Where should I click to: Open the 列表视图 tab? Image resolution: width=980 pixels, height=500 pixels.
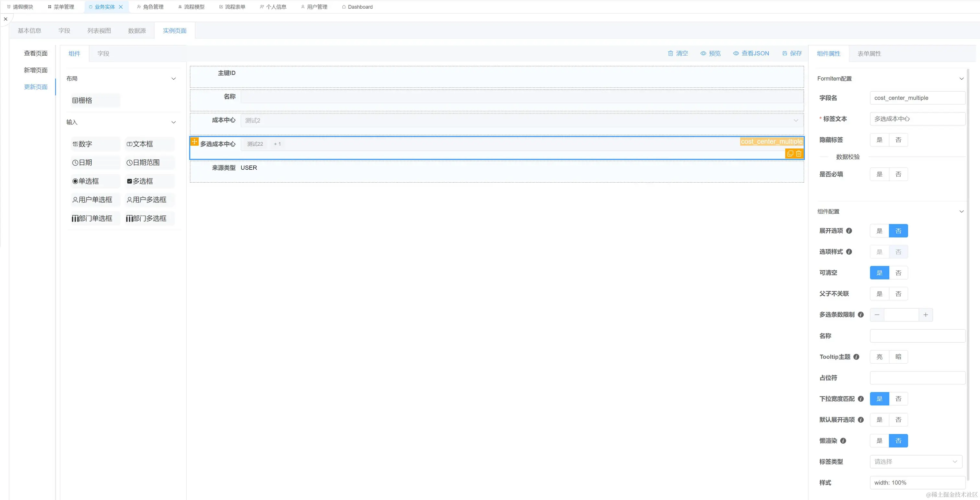pos(99,31)
